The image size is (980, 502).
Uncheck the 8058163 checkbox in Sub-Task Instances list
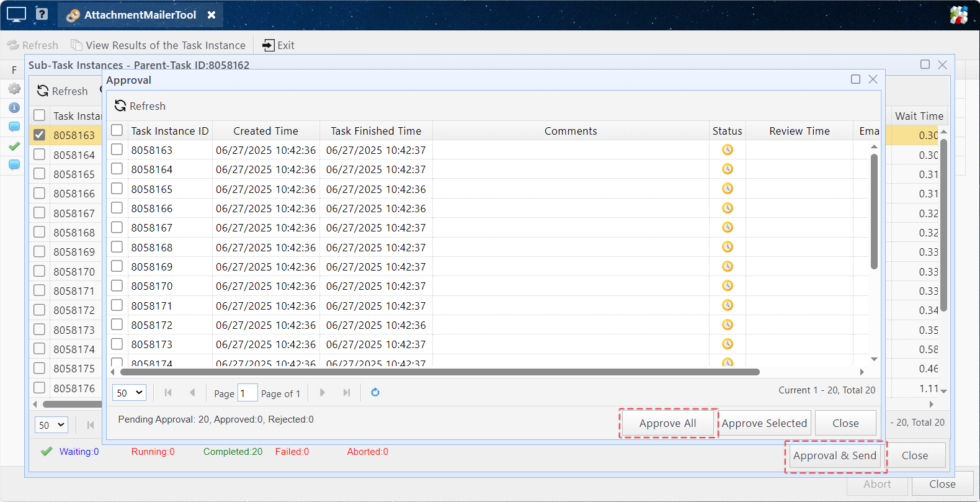click(x=39, y=135)
